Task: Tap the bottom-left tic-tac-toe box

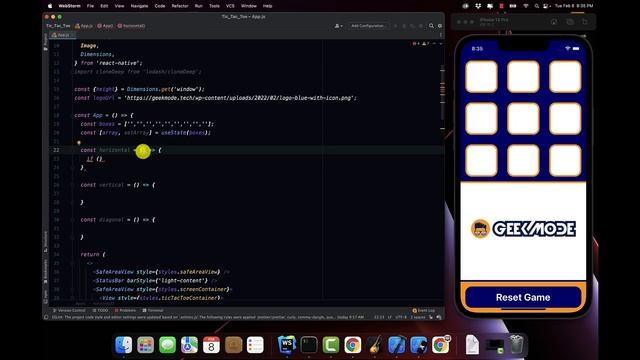Action: [481, 160]
